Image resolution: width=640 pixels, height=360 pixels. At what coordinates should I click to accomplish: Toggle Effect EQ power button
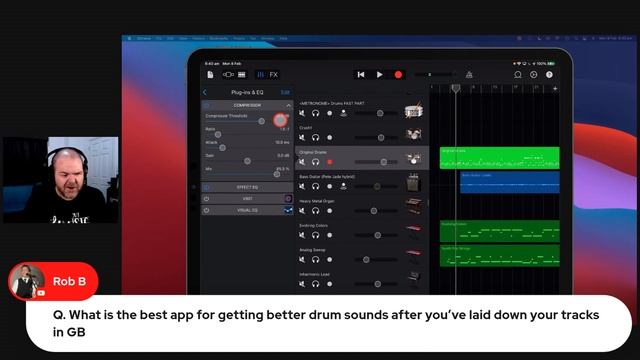(207, 187)
